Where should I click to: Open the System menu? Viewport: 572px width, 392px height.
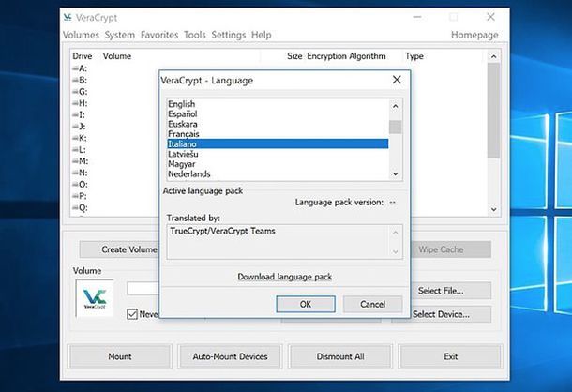pos(120,35)
